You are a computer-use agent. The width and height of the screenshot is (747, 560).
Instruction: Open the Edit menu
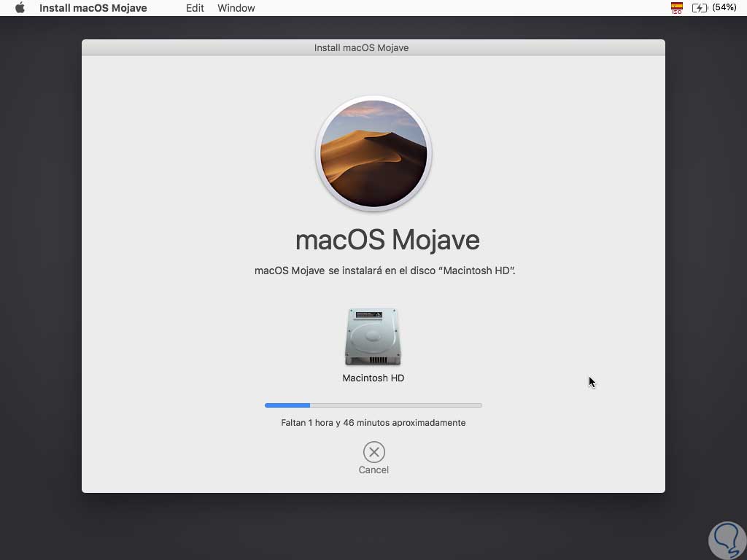[x=195, y=8]
